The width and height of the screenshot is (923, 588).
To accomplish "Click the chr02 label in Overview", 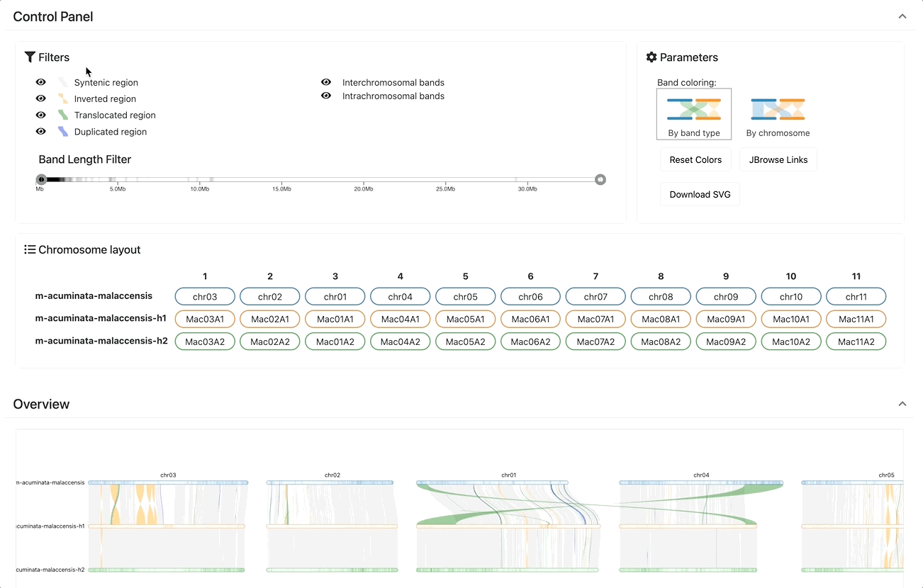I will [x=332, y=475].
